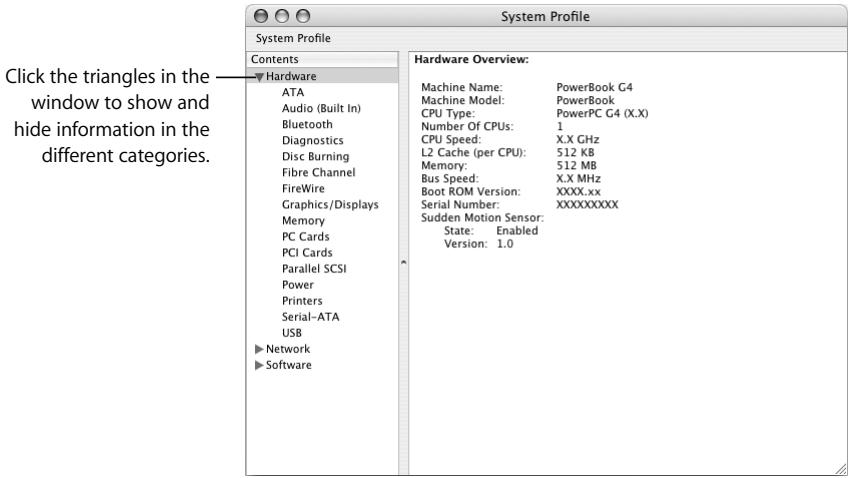Select Fibre Channel entry
The width and height of the screenshot is (851, 478).
(319, 173)
